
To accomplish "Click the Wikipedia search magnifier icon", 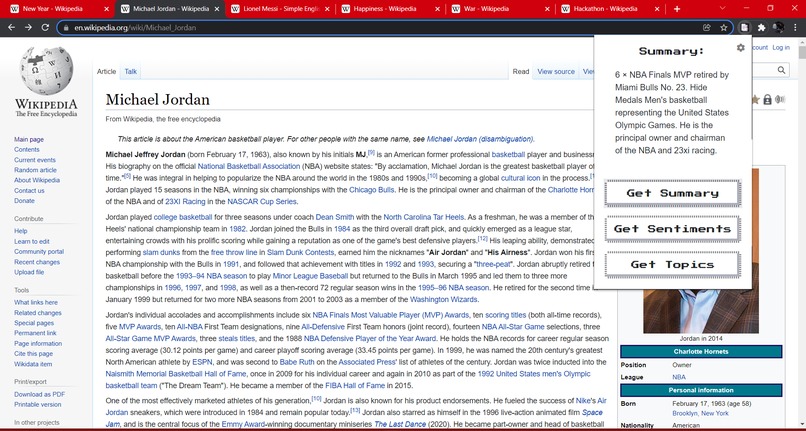I will [781, 70].
